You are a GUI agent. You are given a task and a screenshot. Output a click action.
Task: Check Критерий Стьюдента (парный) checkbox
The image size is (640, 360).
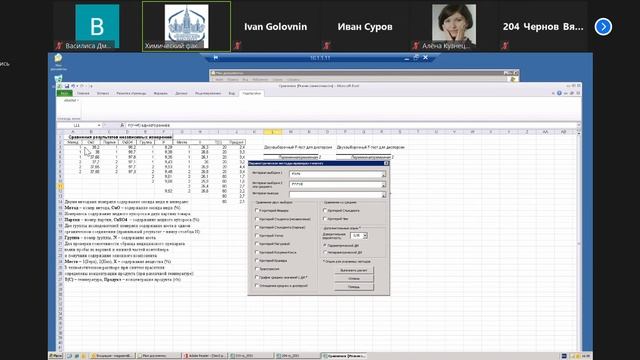257,227
